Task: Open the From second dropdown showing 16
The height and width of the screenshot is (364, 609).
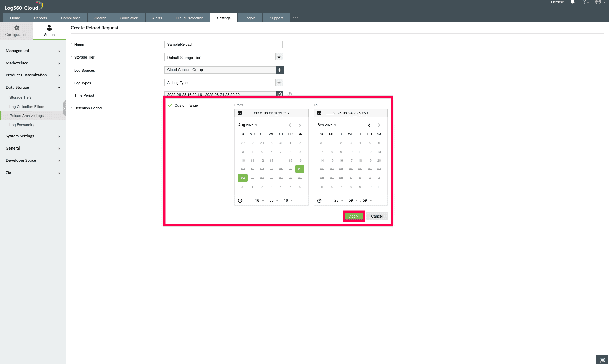Action: 288,201
